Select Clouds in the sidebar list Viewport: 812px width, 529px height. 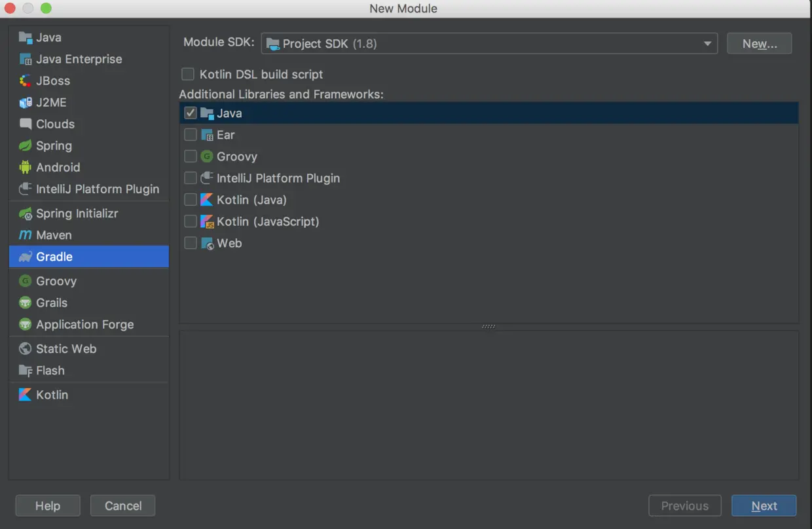pyautogui.click(x=88, y=124)
